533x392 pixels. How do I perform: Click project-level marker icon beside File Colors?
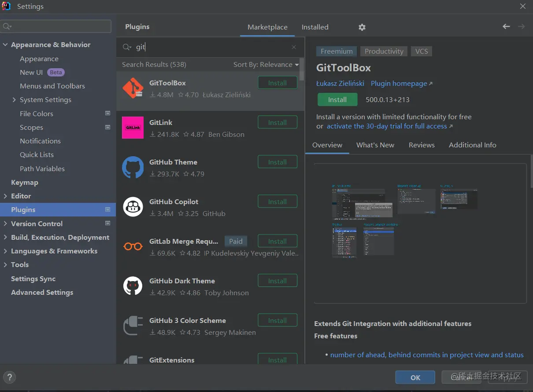[107, 114]
